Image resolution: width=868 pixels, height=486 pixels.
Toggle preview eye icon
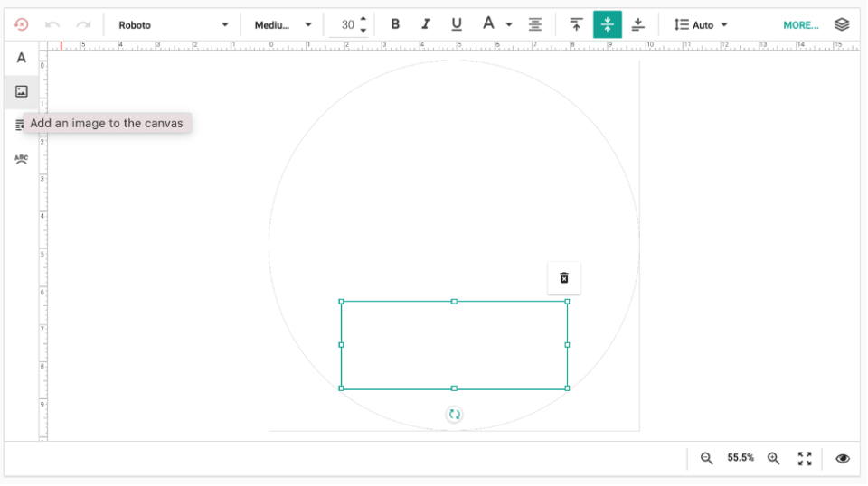843,458
